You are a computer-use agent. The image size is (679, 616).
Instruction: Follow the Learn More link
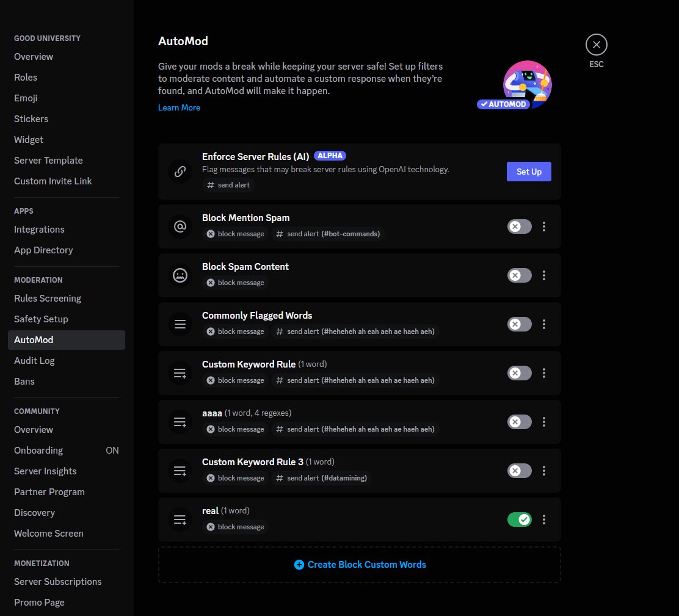tap(179, 108)
